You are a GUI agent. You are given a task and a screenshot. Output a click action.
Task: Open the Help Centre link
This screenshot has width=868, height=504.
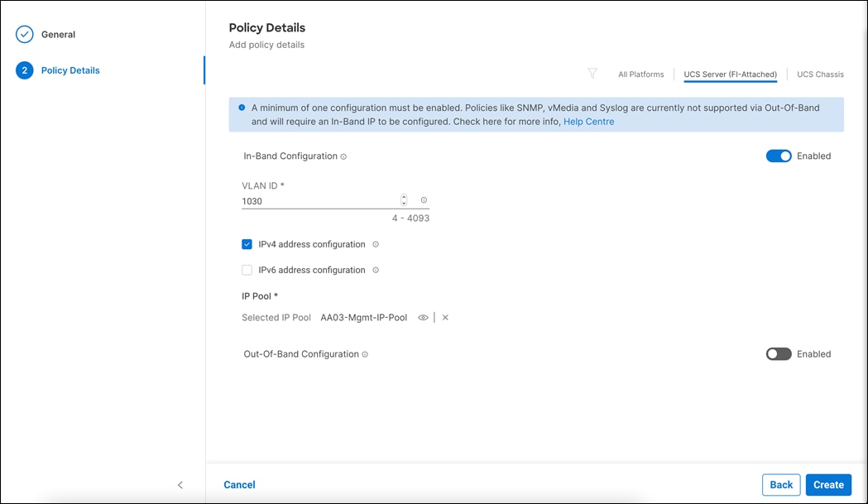588,121
